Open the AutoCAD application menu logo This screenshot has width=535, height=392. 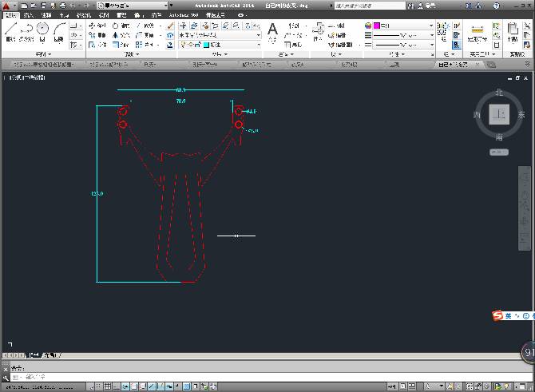coord(6,6)
